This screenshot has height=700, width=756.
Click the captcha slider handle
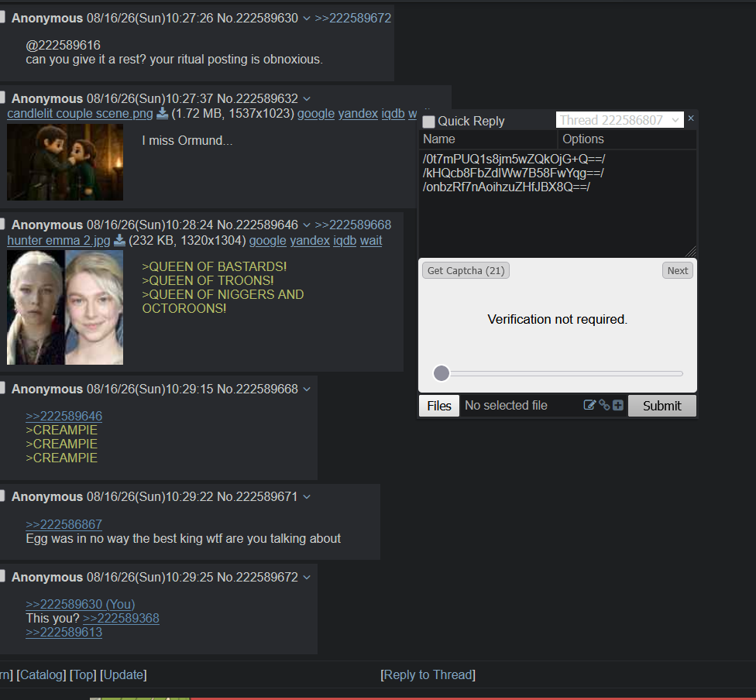(x=442, y=373)
